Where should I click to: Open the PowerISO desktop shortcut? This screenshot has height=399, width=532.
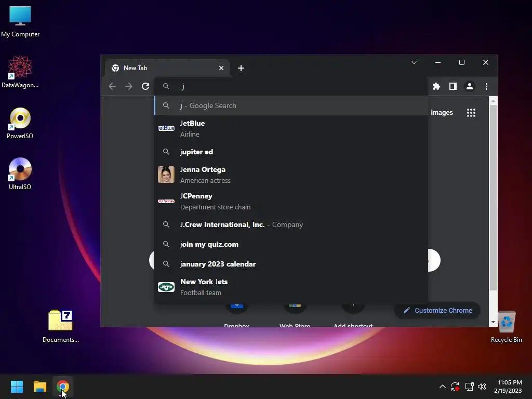(x=20, y=123)
